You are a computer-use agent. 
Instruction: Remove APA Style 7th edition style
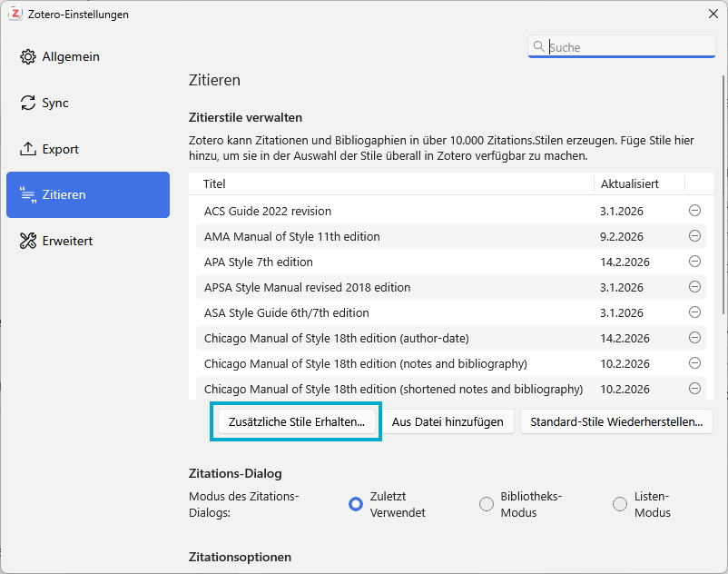[x=694, y=262]
